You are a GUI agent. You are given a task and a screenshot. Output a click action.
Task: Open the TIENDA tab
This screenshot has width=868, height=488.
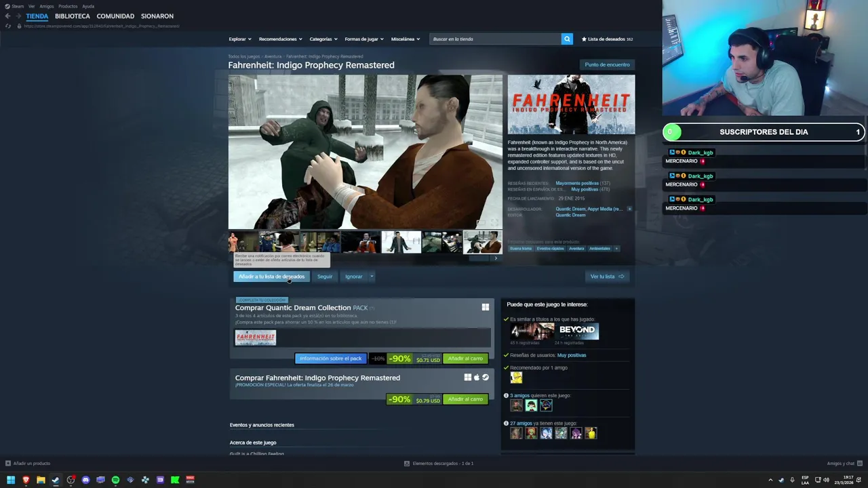37,16
